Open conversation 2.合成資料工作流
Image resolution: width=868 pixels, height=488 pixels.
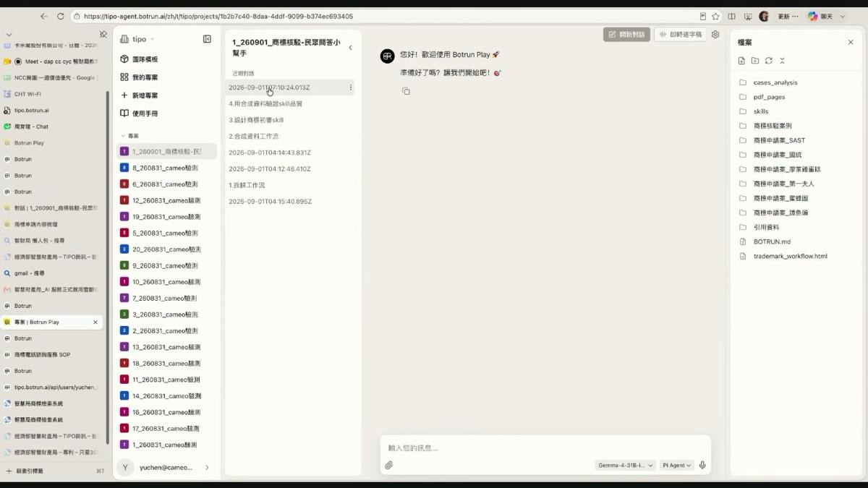coord(253,137)
